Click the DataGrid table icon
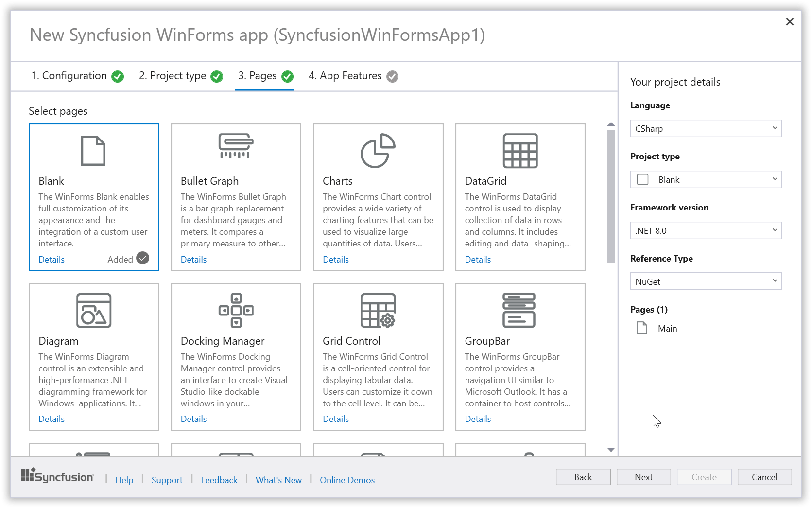 pos(520,151)
